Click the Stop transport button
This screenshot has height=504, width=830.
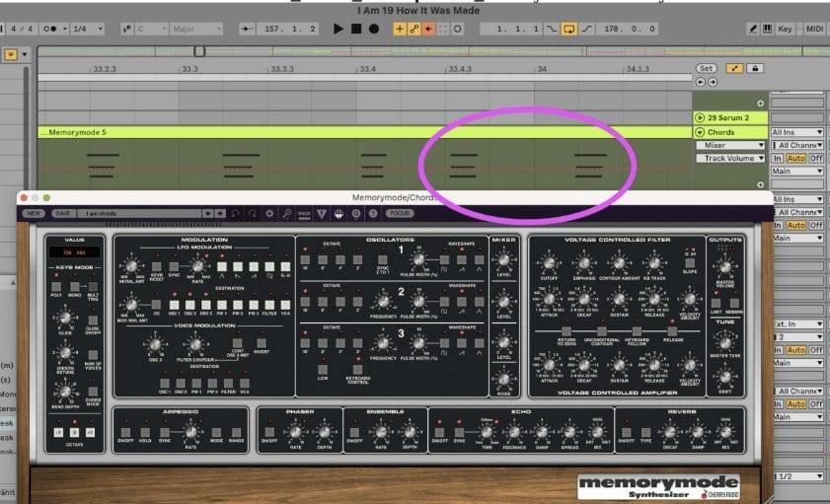(356, 29)
